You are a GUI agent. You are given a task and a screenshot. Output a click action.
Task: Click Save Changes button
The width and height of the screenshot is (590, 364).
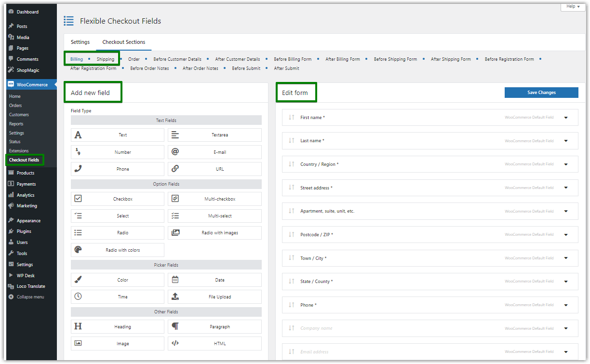(x=541, y=93)
